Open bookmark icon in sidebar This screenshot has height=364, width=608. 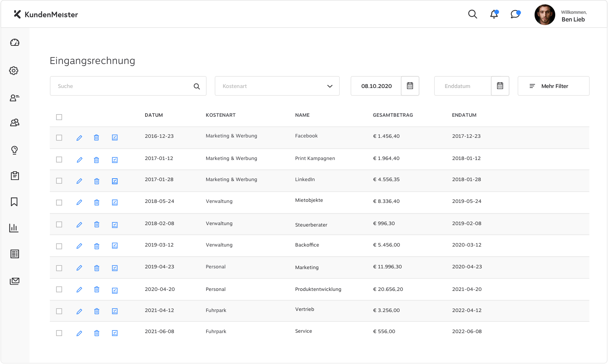tap(14, 202)
